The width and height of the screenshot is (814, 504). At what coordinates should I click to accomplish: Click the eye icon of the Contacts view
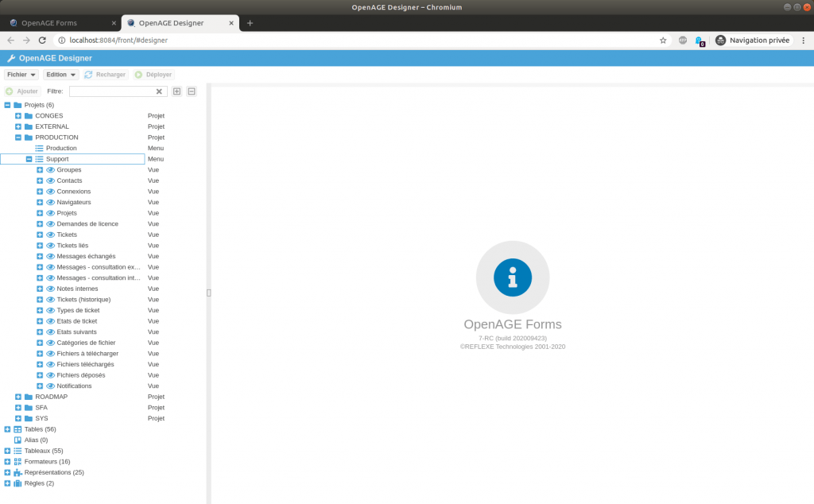tap(50, 180)
